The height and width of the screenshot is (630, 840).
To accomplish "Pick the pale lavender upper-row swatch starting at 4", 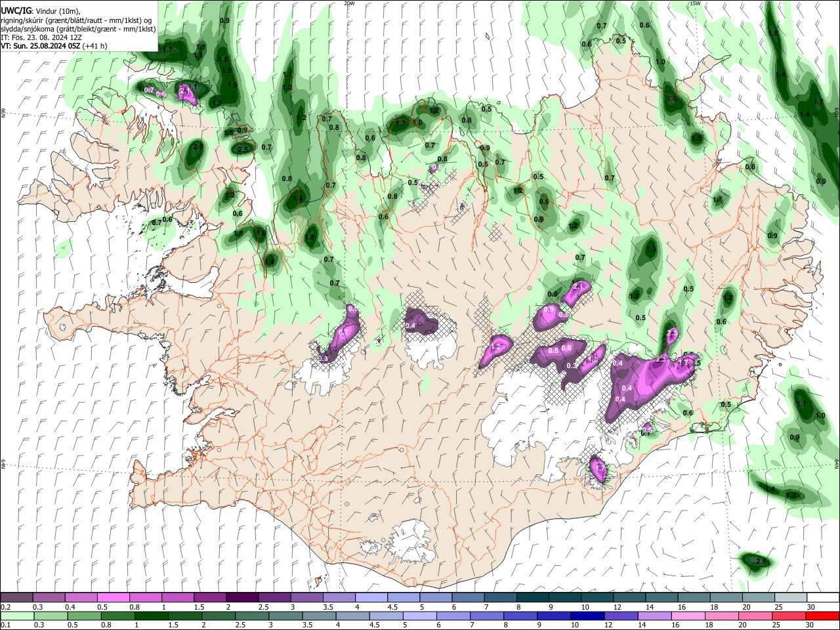I will click(x=370, y=597).
